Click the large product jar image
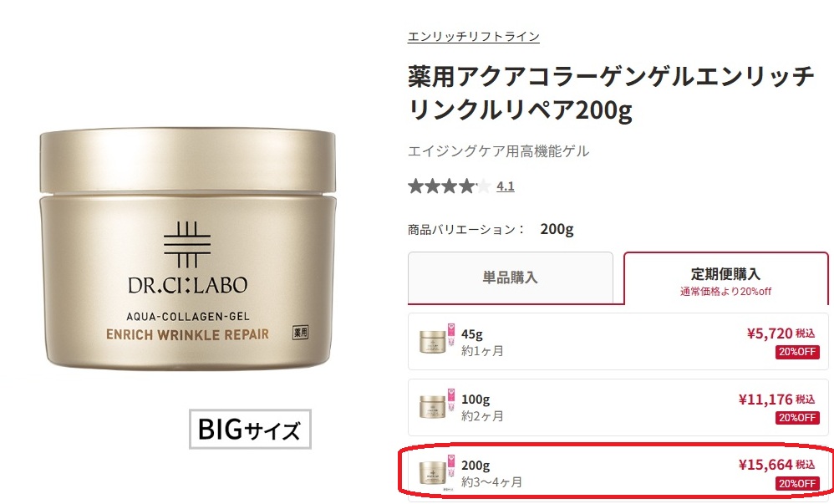The width and height of the screenshot is (834, 504). point(188,249)
